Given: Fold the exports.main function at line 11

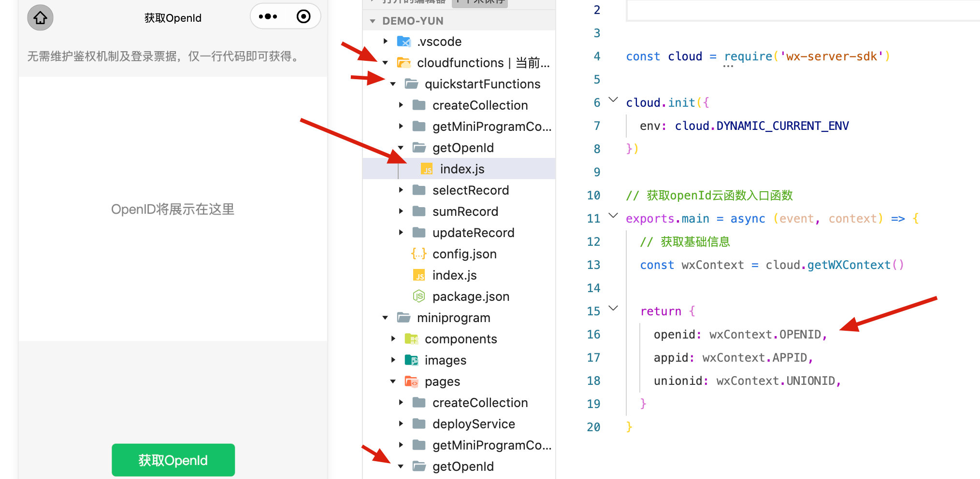Looking at the screenshot, I should 613,216.
